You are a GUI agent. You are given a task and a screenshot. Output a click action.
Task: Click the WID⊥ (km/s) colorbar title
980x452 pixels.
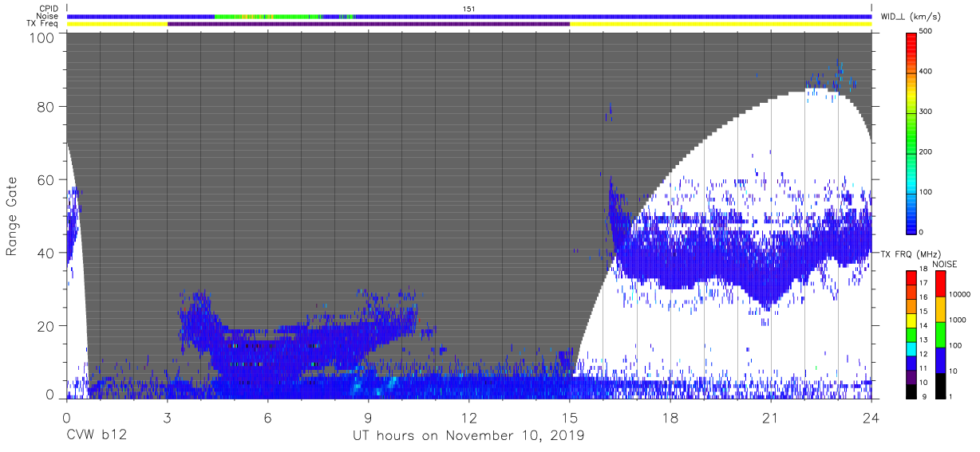tap(912, 17)
